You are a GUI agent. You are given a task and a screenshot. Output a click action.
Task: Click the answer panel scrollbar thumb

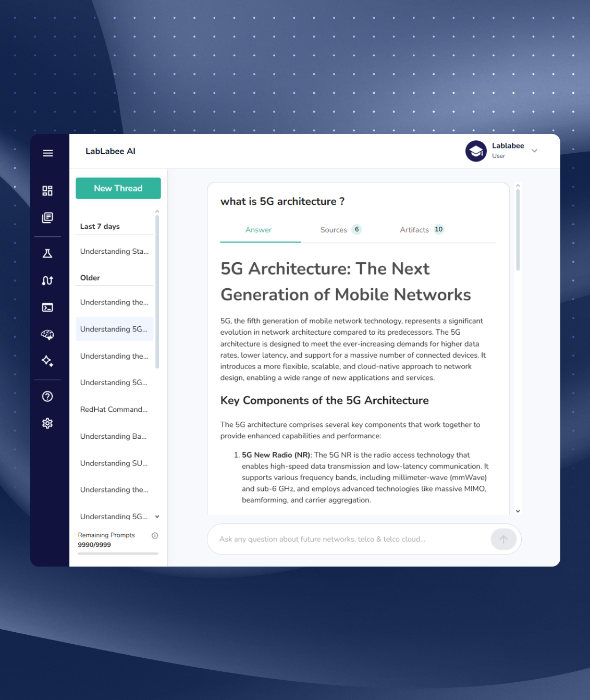518,230
